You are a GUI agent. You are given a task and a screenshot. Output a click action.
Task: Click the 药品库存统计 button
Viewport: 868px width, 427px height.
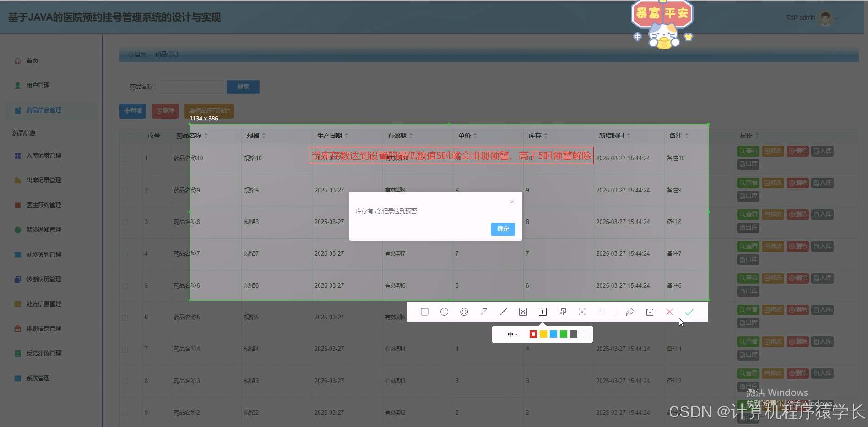click(209, 111)
